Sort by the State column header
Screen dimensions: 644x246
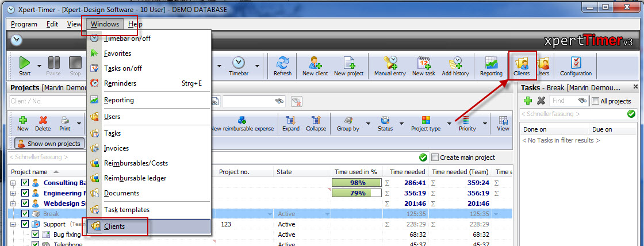coord(284,172)
